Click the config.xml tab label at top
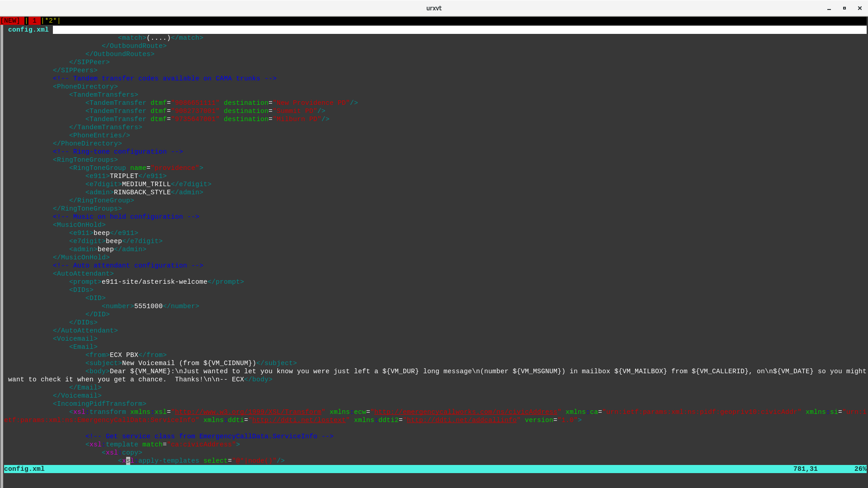The image size is (868, 488). point(28,30)
